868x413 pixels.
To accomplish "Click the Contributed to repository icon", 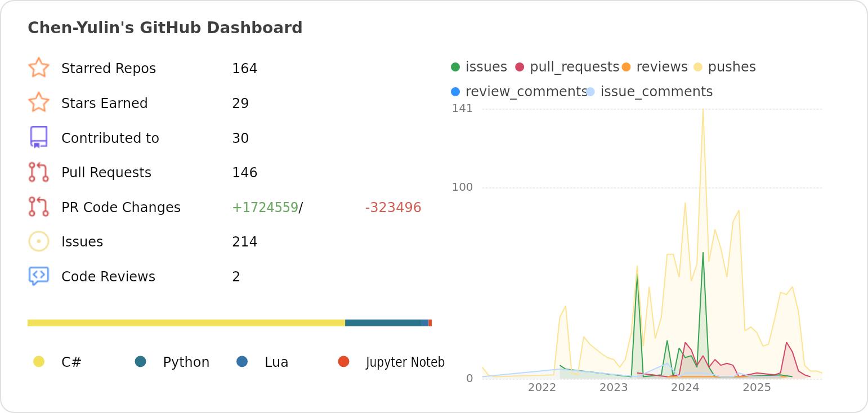I will pyautogui.click(x=38, y=137).
